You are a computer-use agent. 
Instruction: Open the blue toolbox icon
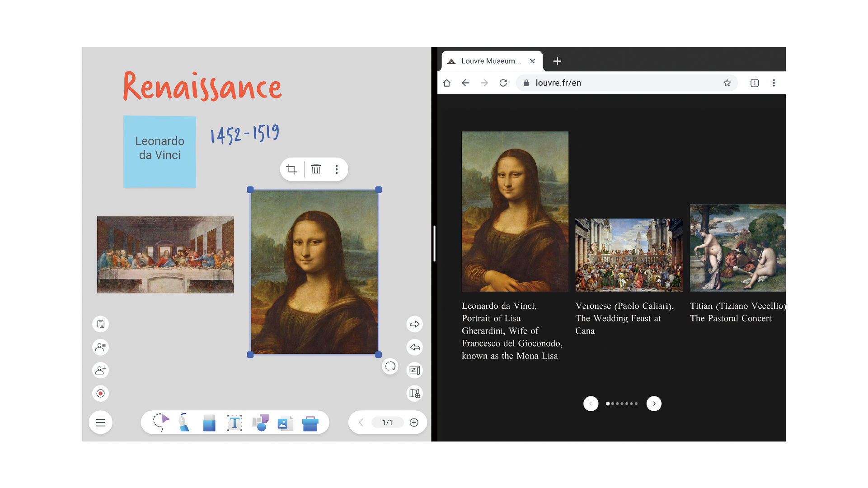[310, 423]
